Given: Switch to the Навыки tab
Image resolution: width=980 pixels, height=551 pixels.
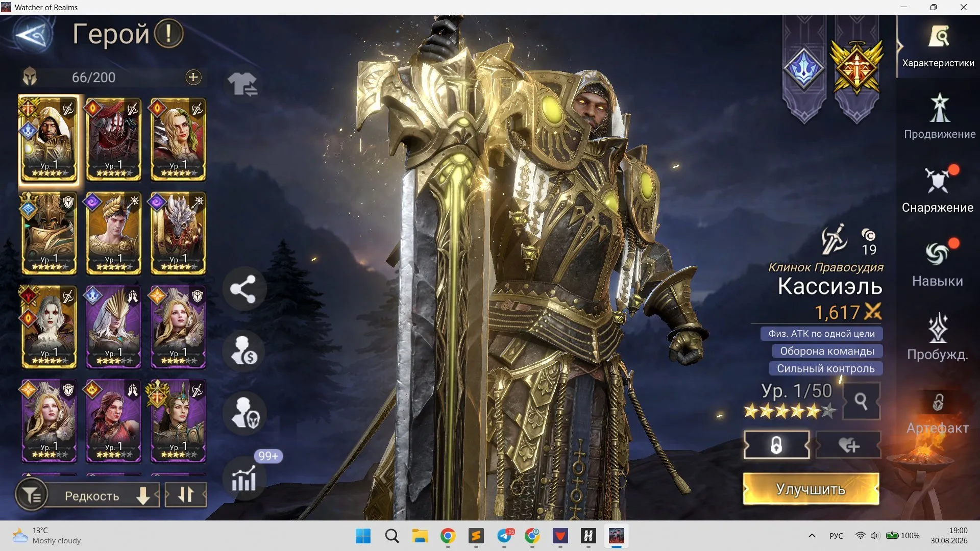Looking at the screenshot, I should click(x=938, y=263).
